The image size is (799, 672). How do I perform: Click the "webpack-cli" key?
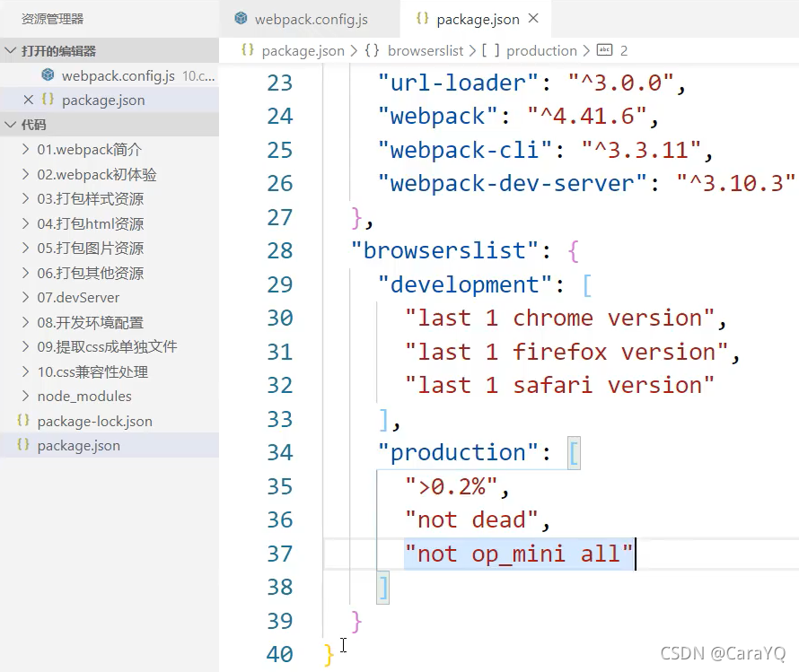tap(465, 150)
